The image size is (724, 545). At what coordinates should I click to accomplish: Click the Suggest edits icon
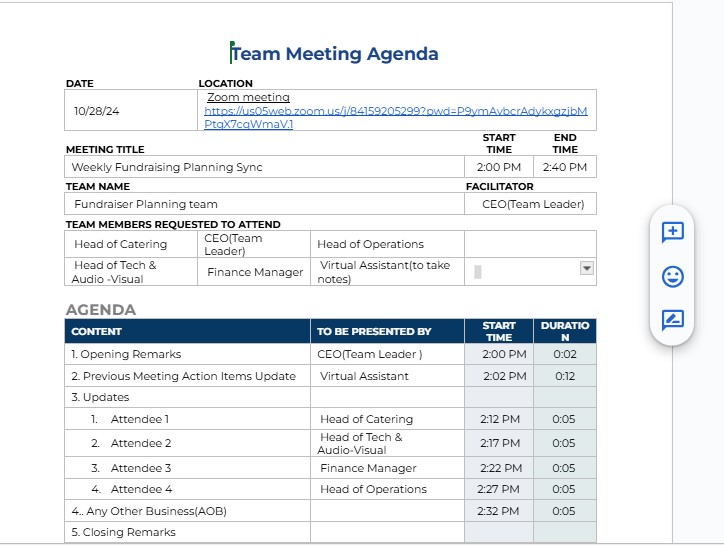coord(672,320)
